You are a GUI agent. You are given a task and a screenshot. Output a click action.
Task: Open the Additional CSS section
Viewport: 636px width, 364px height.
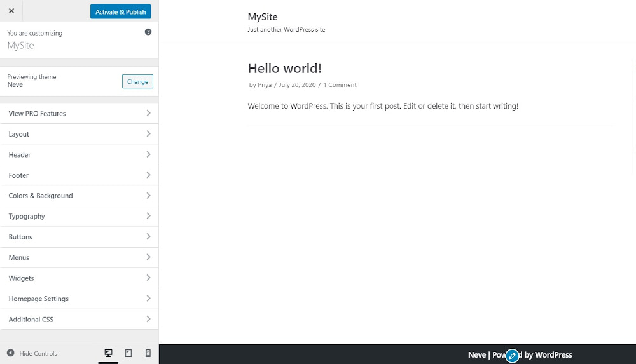[x=79, y=320]
